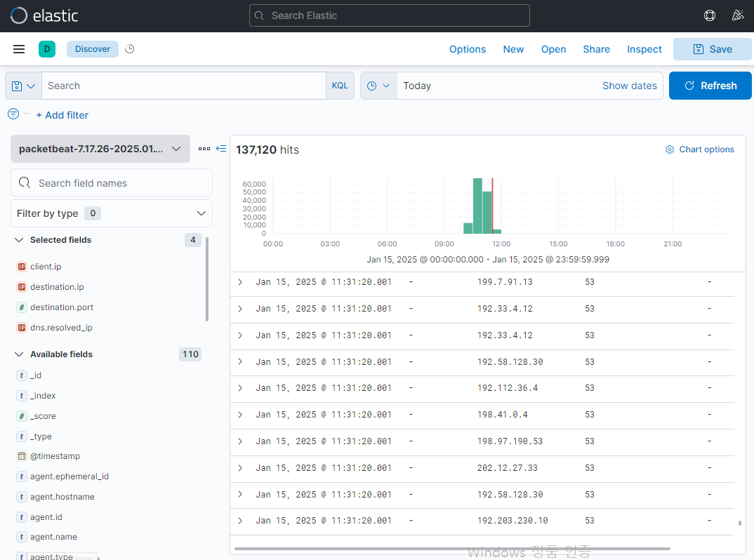The image size is (754, 560).
Task: Collapse the Available fields section
Action: 19,354
